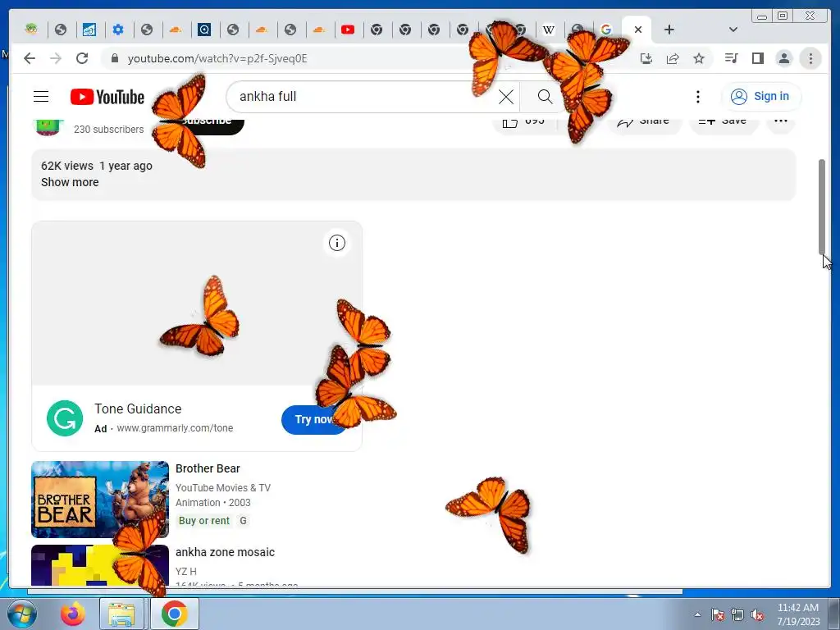Click the '62K views 1 year ago' text
Image resolution: width=840 pixels, height=630 pixels.
[x=97, y=166]
